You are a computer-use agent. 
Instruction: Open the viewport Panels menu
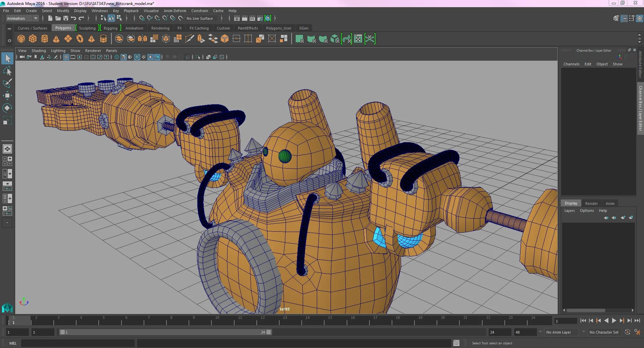(111, 51)
